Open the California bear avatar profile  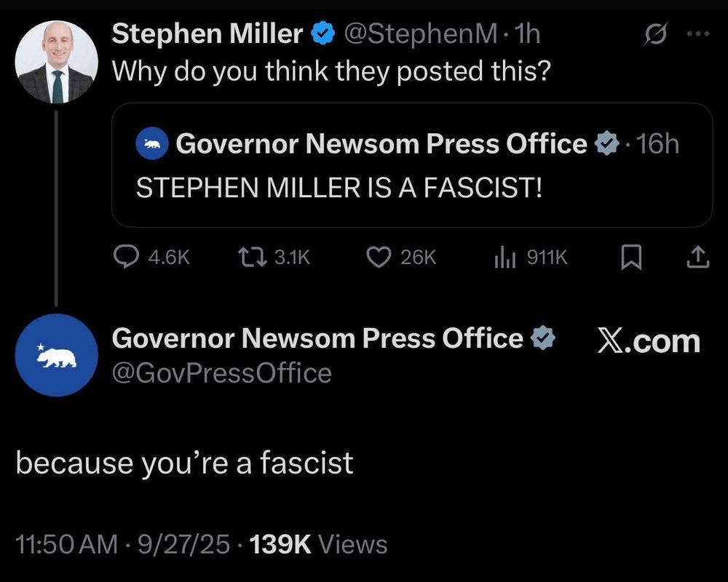tap(56, 355)
